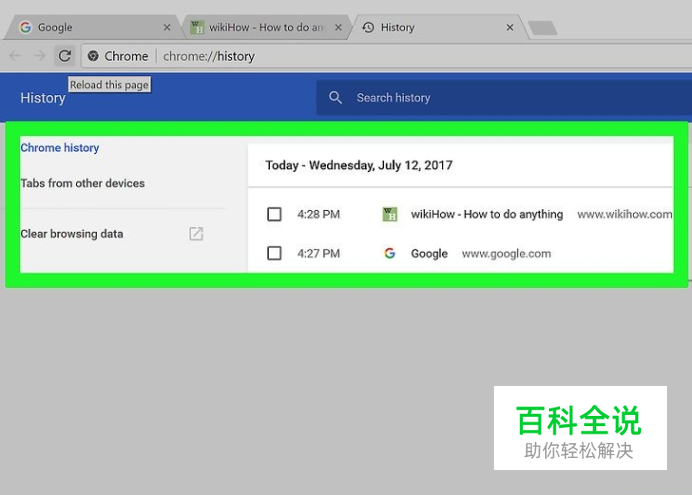Viewport: 692px width, 495px height.
Task: Open Clear browsing data
Action: (72, 234)
